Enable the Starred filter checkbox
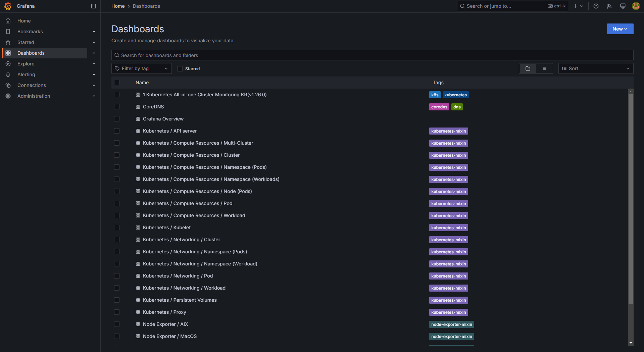The width and height of the screenshot is (644, 352). 180,69
